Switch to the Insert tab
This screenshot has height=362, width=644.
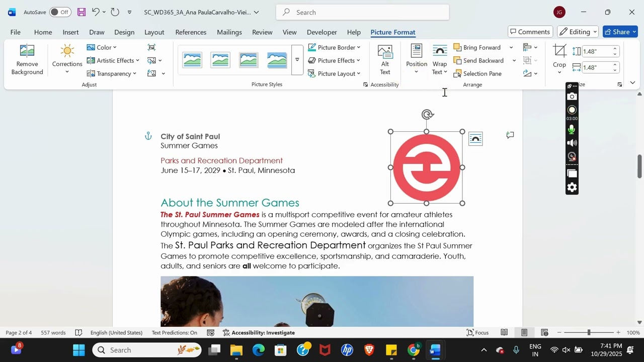coord(70,32)
